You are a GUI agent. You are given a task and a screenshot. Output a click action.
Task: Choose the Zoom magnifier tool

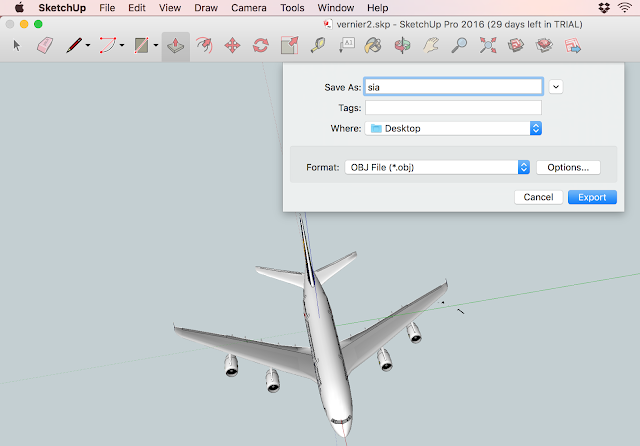pos(459,45)
